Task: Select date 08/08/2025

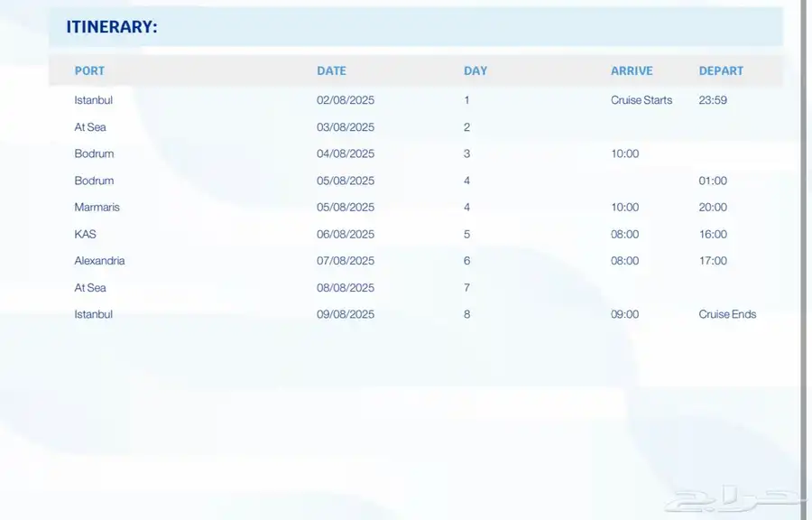Action: 346,287
